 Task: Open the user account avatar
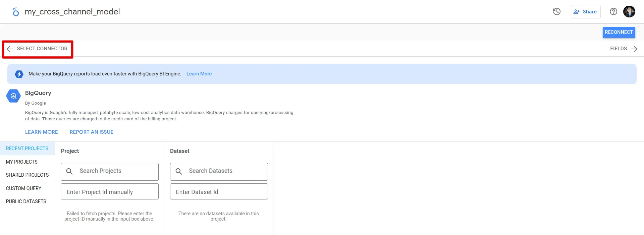tap(629, 12)
